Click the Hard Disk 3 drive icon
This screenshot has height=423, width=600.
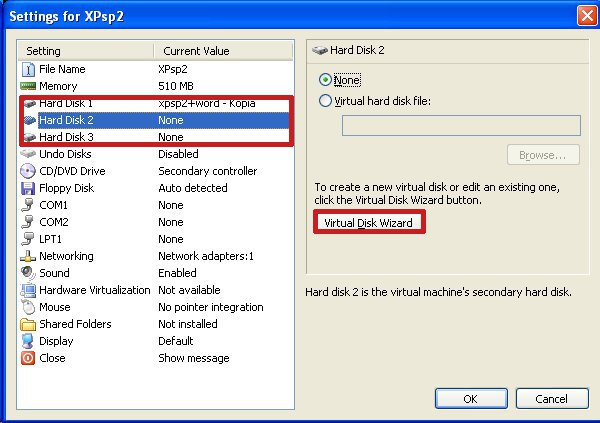29,137
